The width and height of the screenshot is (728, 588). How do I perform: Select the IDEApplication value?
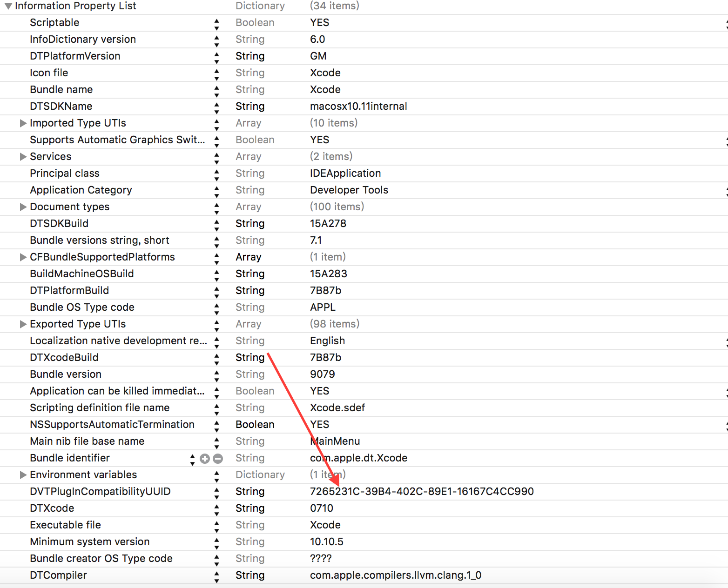coord(345,174)
